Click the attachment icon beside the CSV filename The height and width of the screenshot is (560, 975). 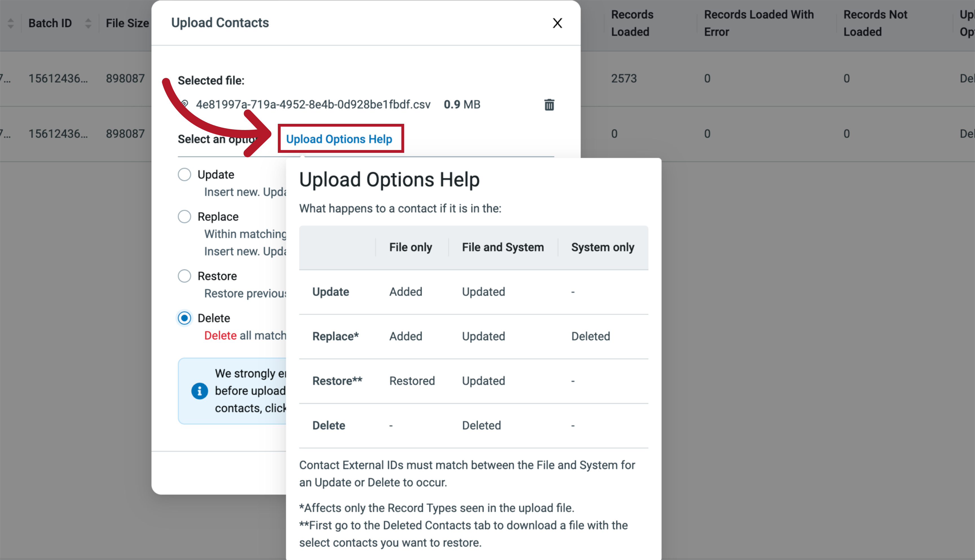185,104
